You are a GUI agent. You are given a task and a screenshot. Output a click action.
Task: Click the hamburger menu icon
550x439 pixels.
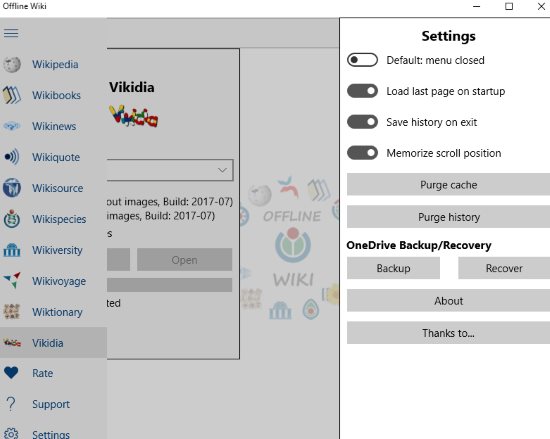point(11,33)
